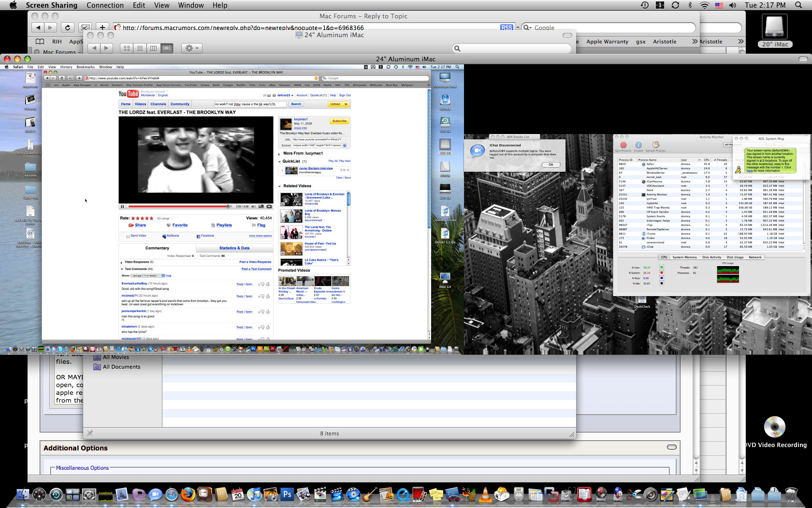The image size is (812, 508).
Task: Open Trash in the Dock
Action: tap(791, 494)
